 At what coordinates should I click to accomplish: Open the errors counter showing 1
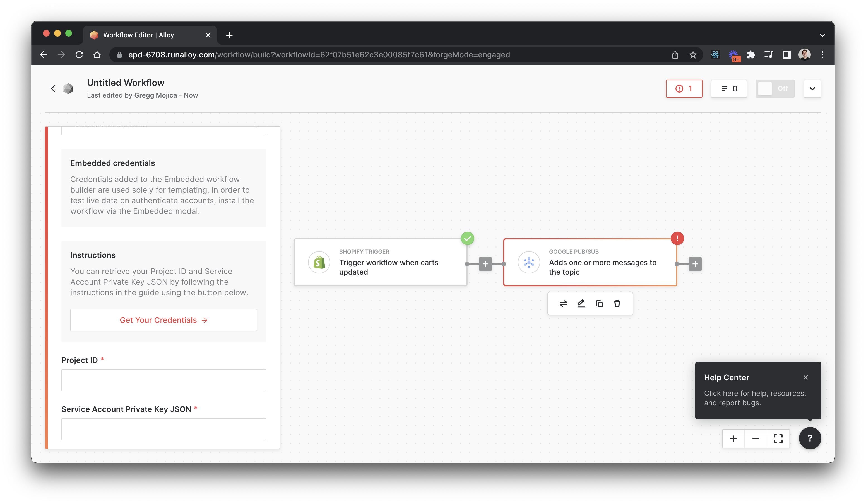[684, 89]
